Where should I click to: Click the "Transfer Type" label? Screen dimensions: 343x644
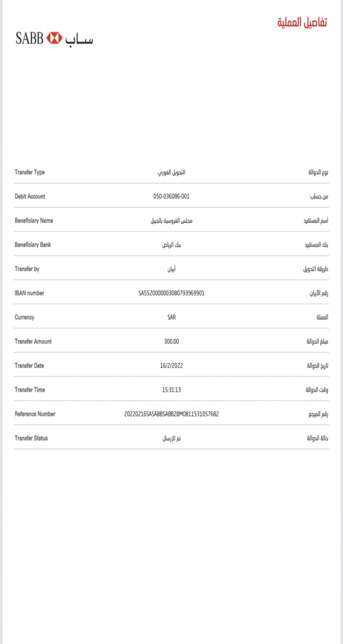(30, 172)
